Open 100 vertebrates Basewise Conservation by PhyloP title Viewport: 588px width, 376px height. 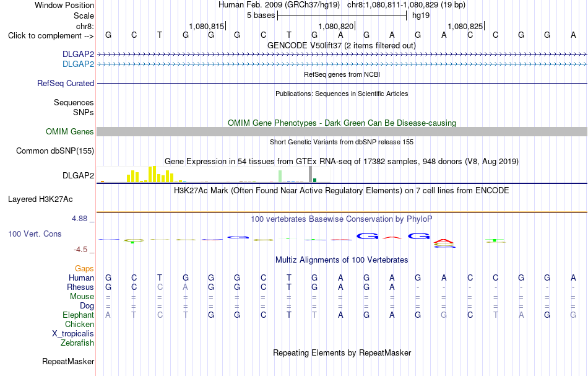pos(342,219)
